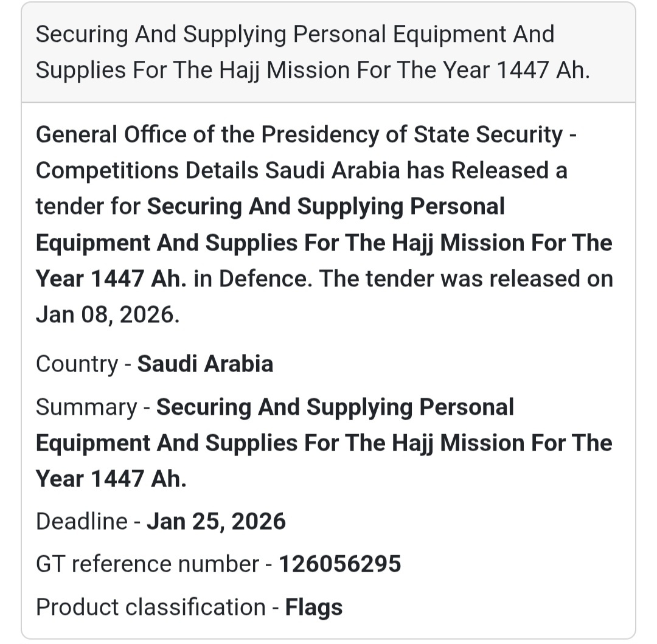Click the release date "Jan 08, 2026"
The height and width of the screenshot is (644, 657).
(107, 315)
